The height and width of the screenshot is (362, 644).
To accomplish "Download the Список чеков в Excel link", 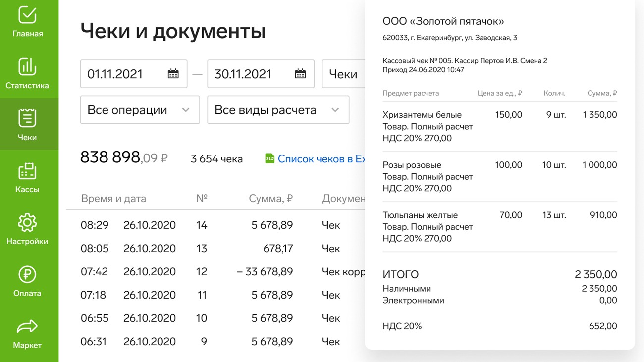I will (x=321, y=159).
